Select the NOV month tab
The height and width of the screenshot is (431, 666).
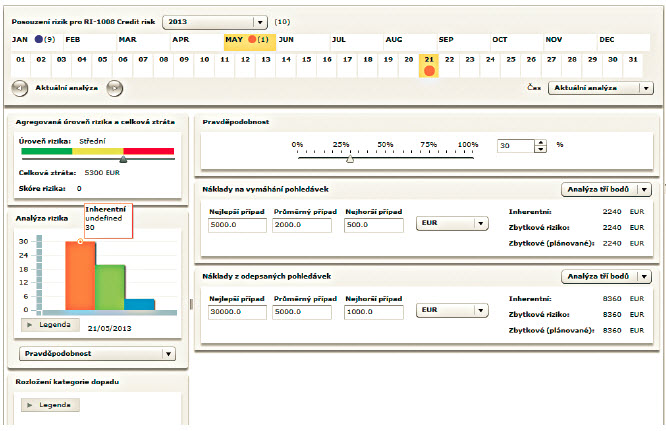coord(570,42)
